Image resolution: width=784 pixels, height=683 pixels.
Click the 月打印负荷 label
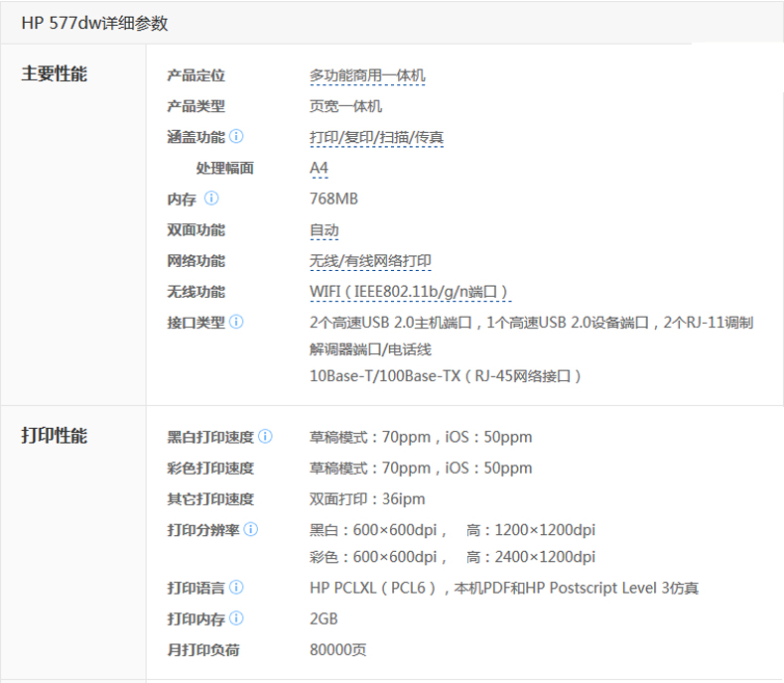coord(203,650)
